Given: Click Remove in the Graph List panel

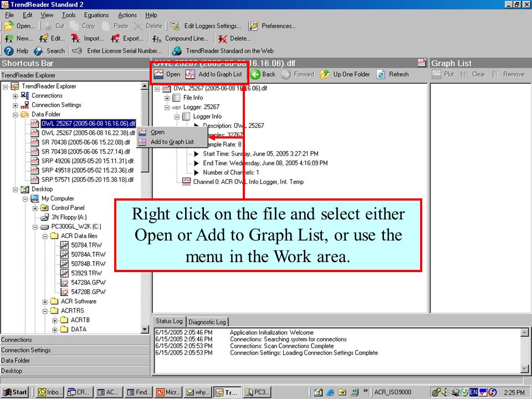Looking at the screenshot, I should 508,74.
